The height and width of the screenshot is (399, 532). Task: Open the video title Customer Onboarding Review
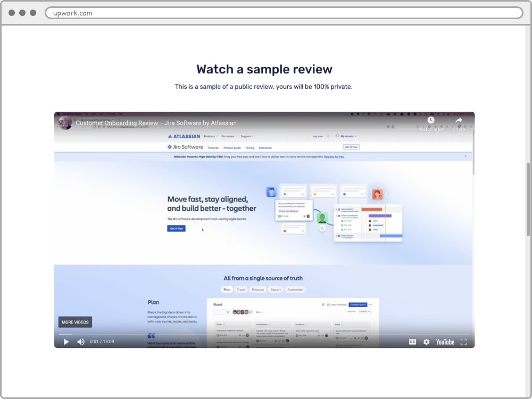pos(156,123)
